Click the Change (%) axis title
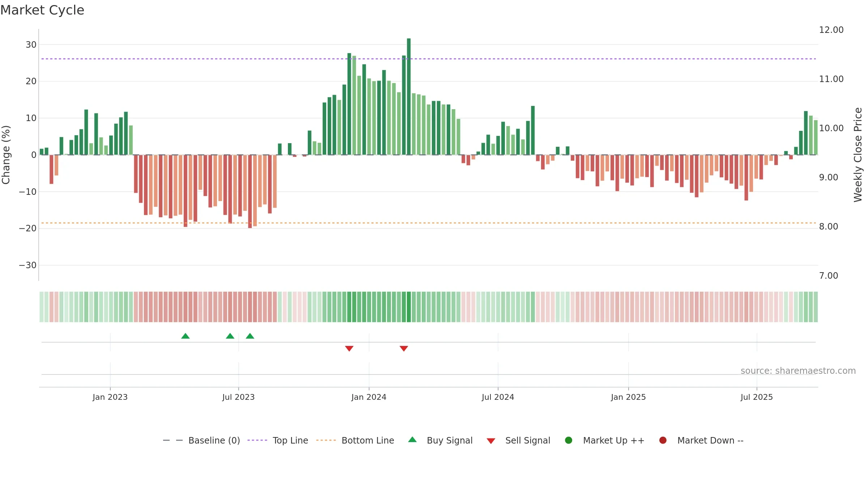Viewport: 868px width, 488px height. tap(6, 155)
